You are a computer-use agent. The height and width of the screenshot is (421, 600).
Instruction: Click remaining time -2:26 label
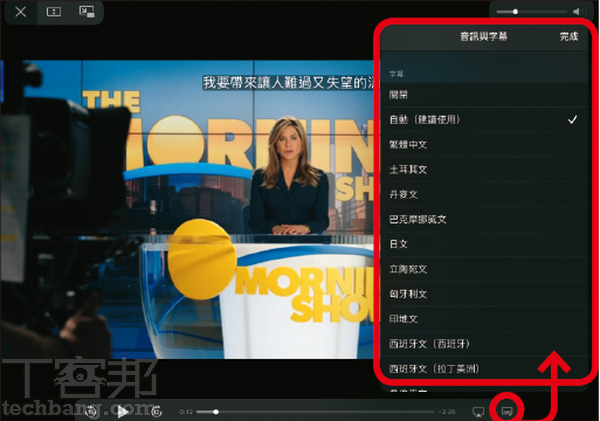tap(447, 412)
